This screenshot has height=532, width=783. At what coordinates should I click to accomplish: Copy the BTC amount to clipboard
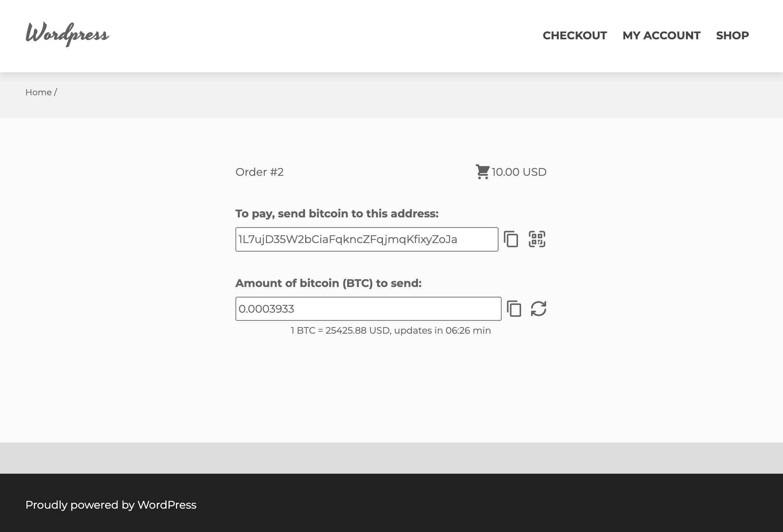tap(514, 309)
